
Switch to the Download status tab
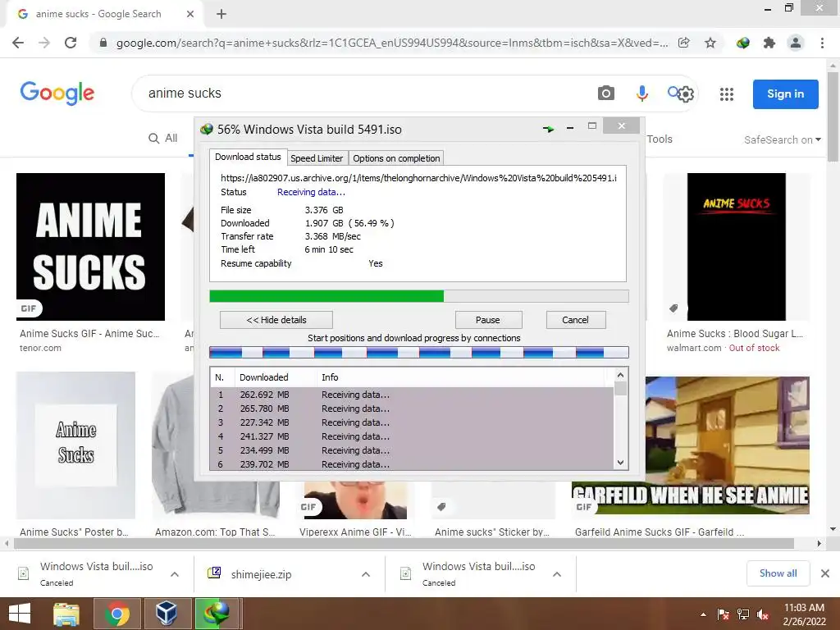[248, 157]
